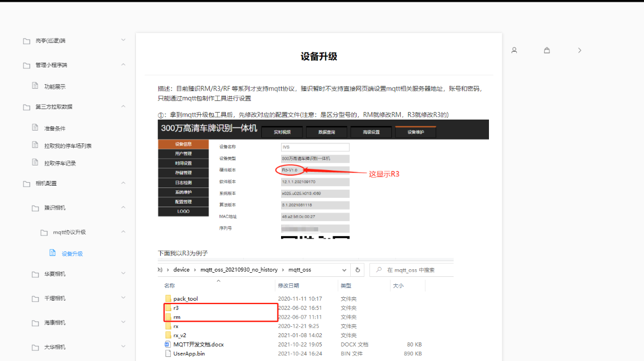Click the folder icon beside 臻识相机
This screenshot has width=644, height=361.
35,208
